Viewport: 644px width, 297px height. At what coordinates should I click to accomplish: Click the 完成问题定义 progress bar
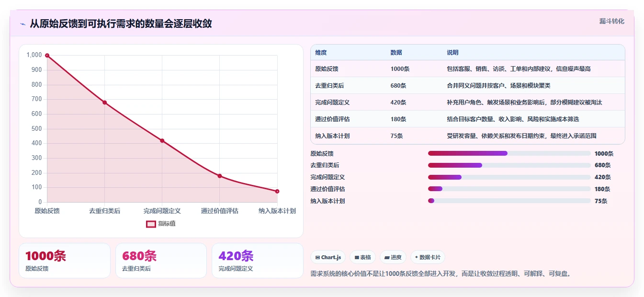click(x=509, y=177)
